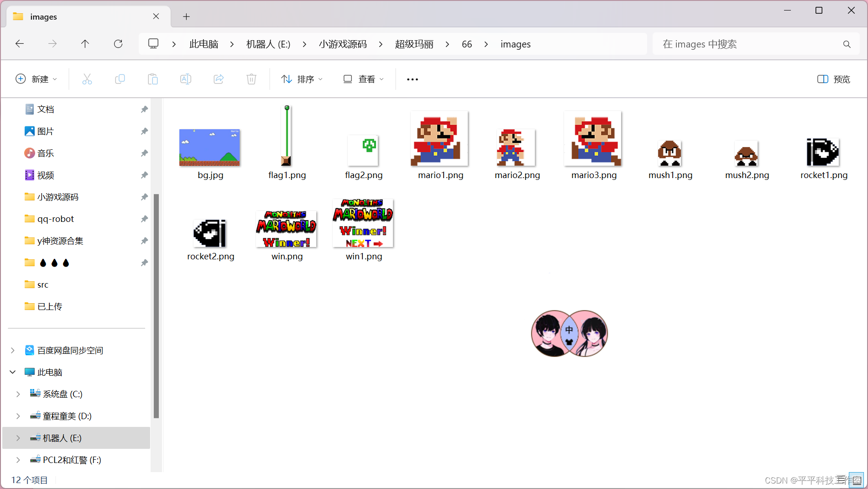Expand chevron after 此电脑 in address bar
The width and height of the screenshot is (868, 489).
(x=232, y=44)
